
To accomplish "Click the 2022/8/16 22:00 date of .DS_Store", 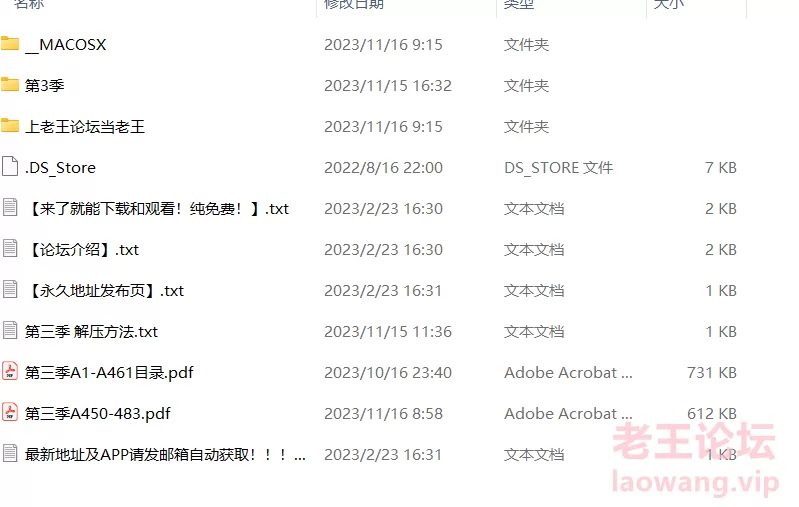I will coord(383,168).
